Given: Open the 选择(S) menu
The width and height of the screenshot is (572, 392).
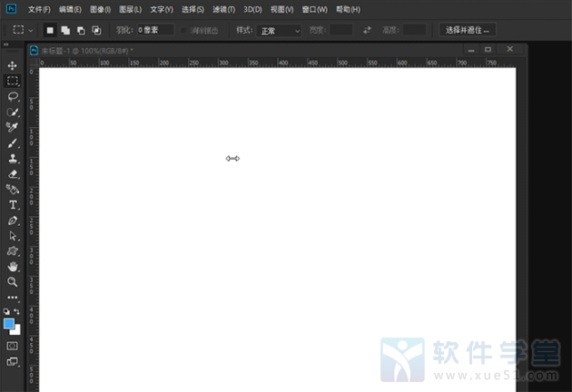Looking at the screenshot, I should (193, 9).
